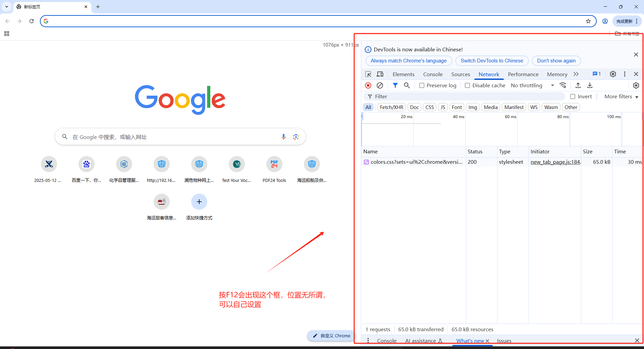Expand the More filters dropdown

(x=621, y=97)
